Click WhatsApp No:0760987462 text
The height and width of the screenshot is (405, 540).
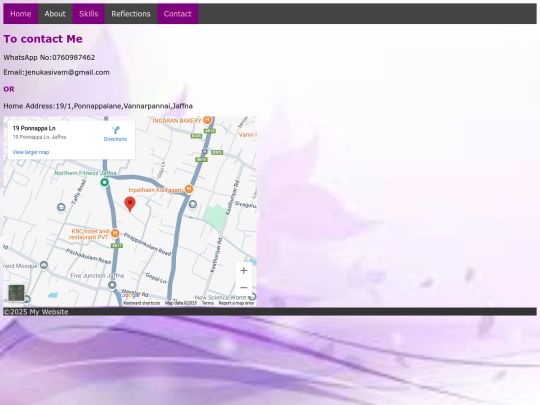pyautogui.click(x=49, y=58)
